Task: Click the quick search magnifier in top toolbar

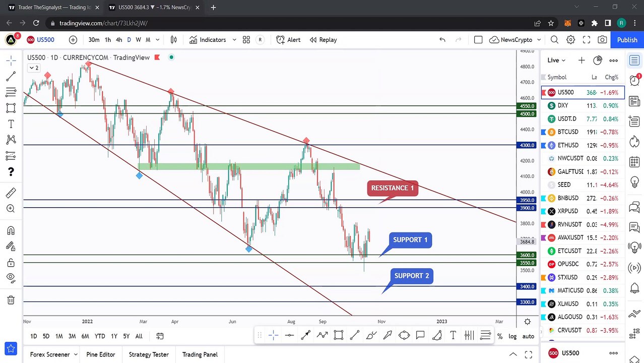Action: (554, 40)
